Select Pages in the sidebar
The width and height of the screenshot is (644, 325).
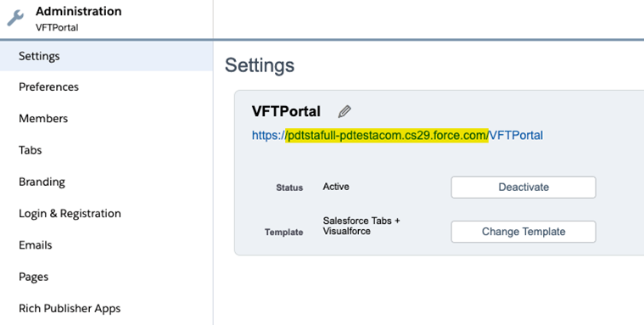pos(106,277)
